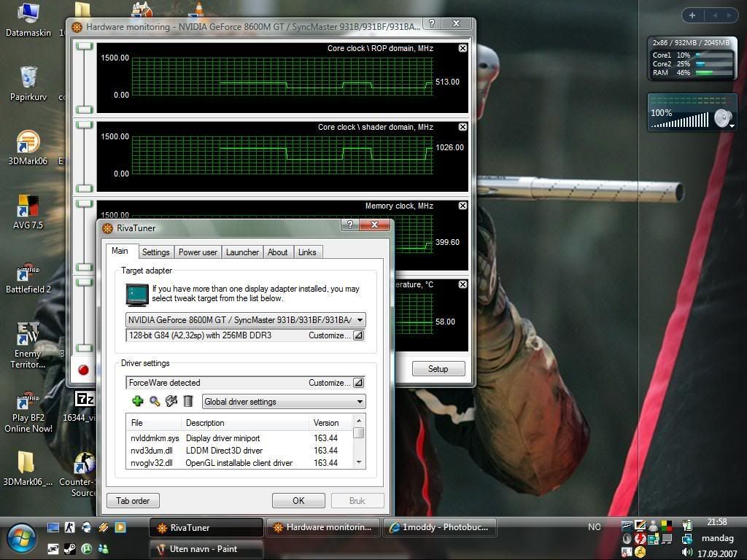Click the red record button in Hardware monitoring
Viewport: 747px width, 560px height.
83,370
